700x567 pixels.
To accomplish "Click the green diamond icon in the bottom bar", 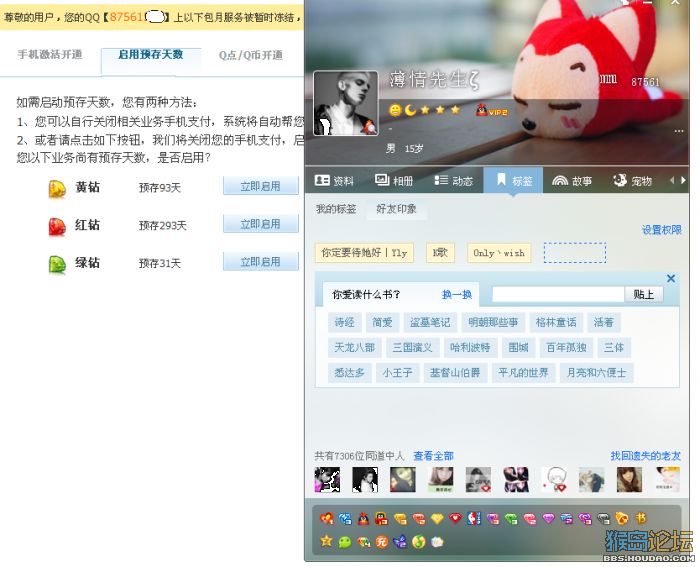I will (511, 518).
